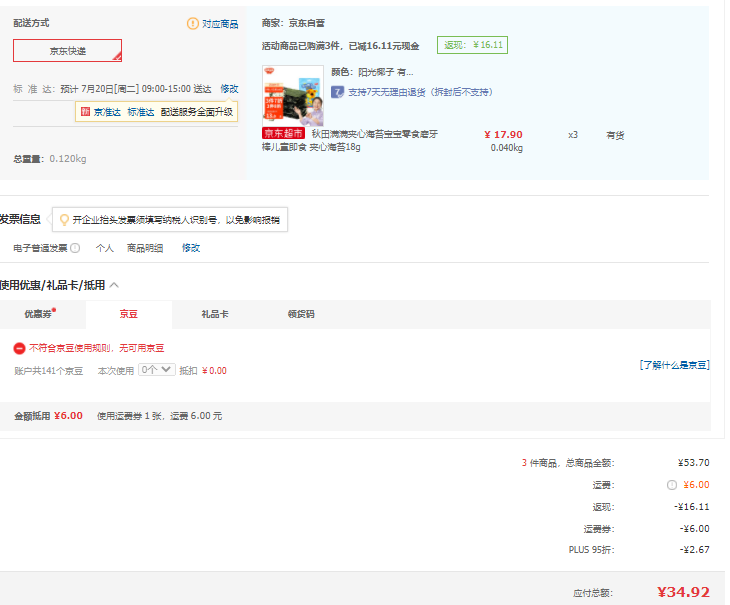730x605 pixels.
Task: Click the 京东超市 red label badge
Action: [283, 134]
